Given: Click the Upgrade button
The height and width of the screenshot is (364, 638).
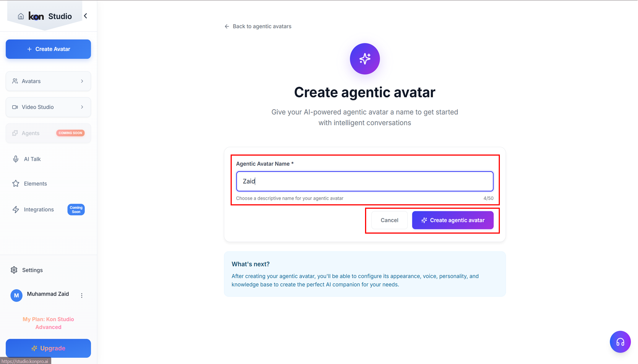Looking at the screenshot, I should tap(48, 348).
